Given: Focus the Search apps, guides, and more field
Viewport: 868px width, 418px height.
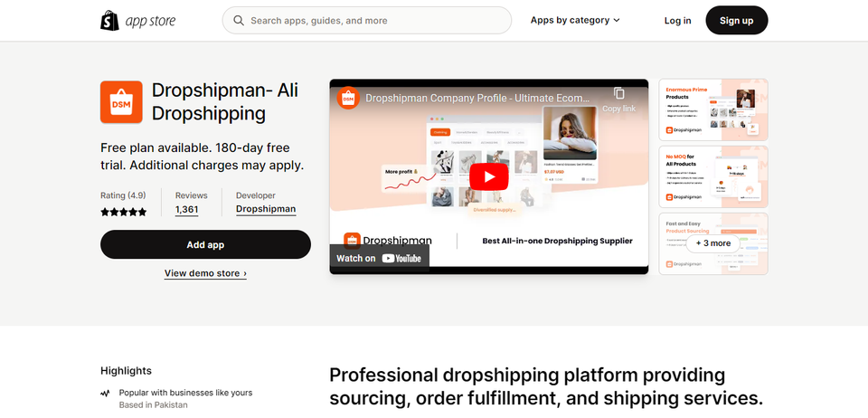Looking at the screenshot, I should tap(366, 21).
